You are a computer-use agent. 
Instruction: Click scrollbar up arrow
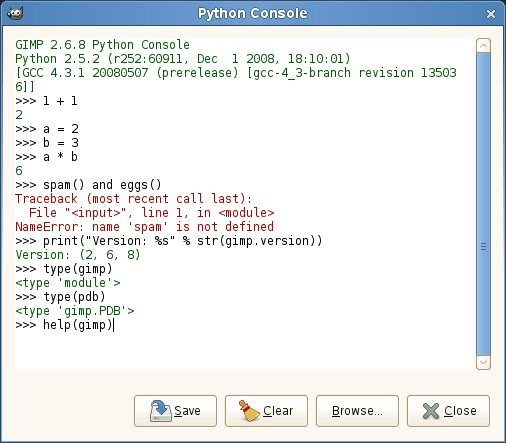coord(483,46)
